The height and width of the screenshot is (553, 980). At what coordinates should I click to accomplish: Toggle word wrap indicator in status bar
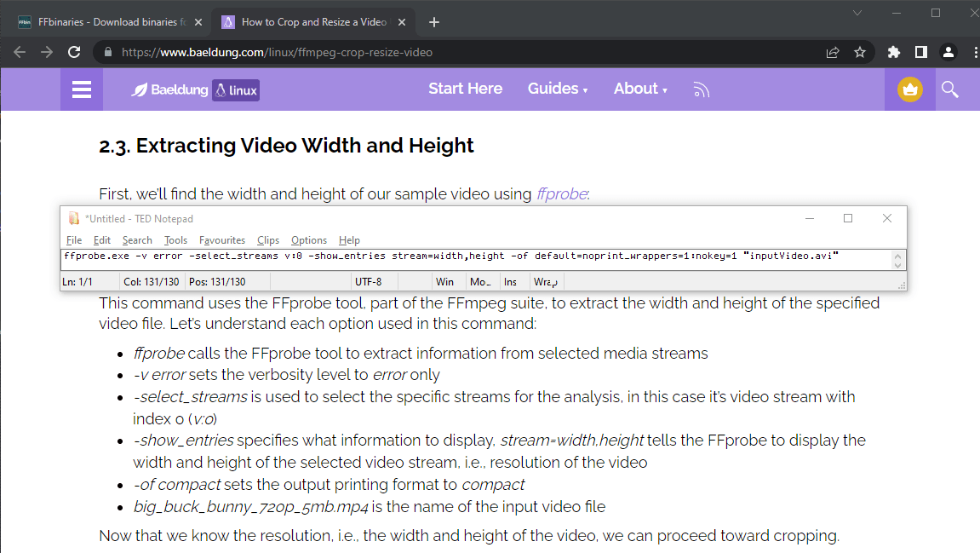(x=544, y=281)
